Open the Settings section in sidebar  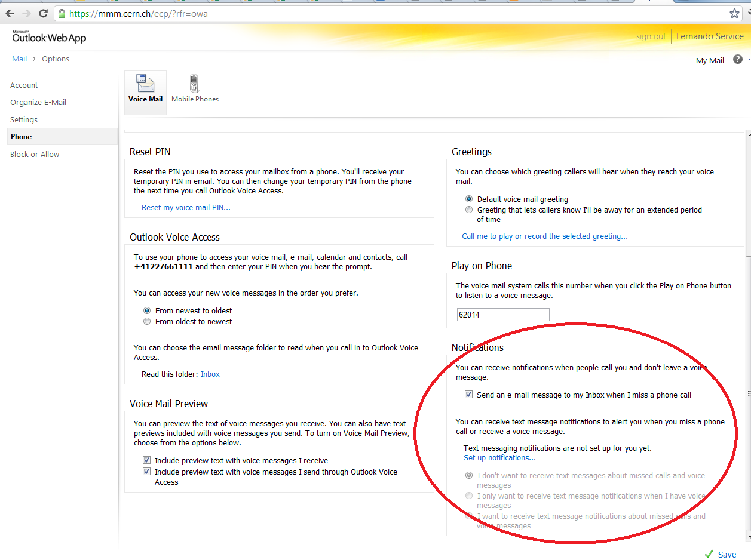click(24, 120)
